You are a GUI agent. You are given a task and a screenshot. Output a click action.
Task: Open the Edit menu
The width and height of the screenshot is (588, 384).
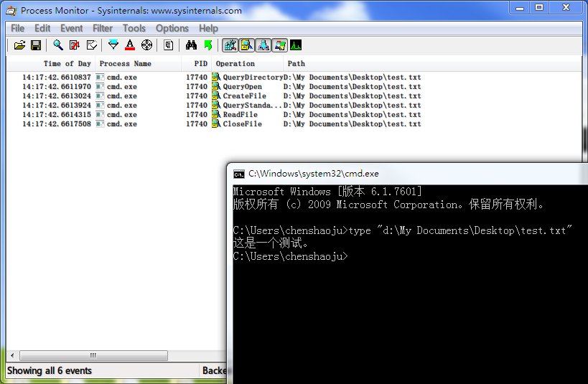tap(42, 29)
